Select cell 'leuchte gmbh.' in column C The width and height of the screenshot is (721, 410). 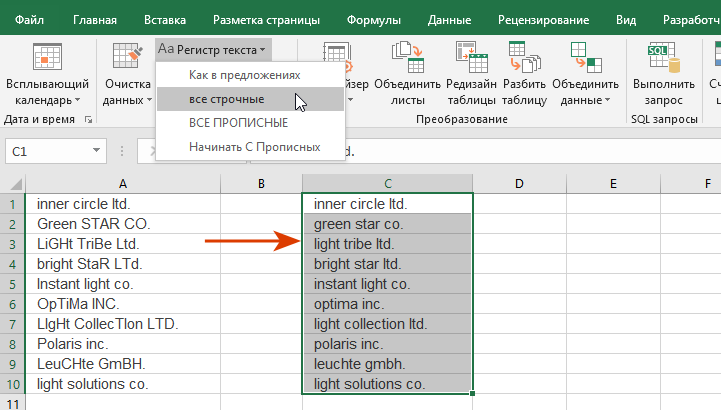point(387,364)
